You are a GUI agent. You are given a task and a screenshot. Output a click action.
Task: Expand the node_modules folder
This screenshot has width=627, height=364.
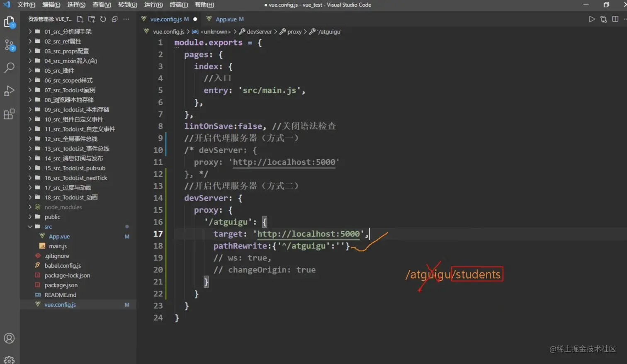click(30, 207)
